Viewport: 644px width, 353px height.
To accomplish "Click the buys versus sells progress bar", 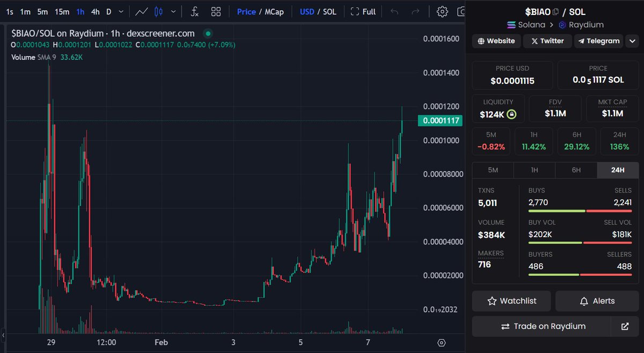I will (580, 211).
